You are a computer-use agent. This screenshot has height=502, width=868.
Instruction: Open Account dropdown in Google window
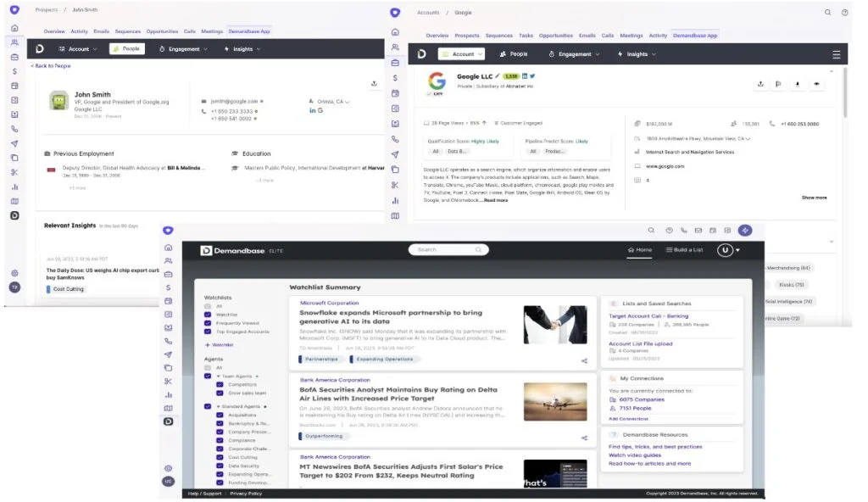tap(462, 54)
